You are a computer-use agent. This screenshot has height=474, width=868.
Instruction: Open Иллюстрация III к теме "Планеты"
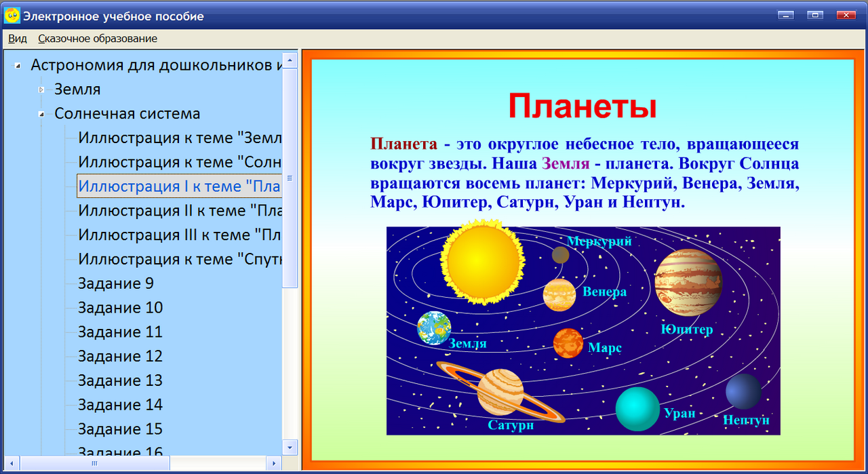170,235
